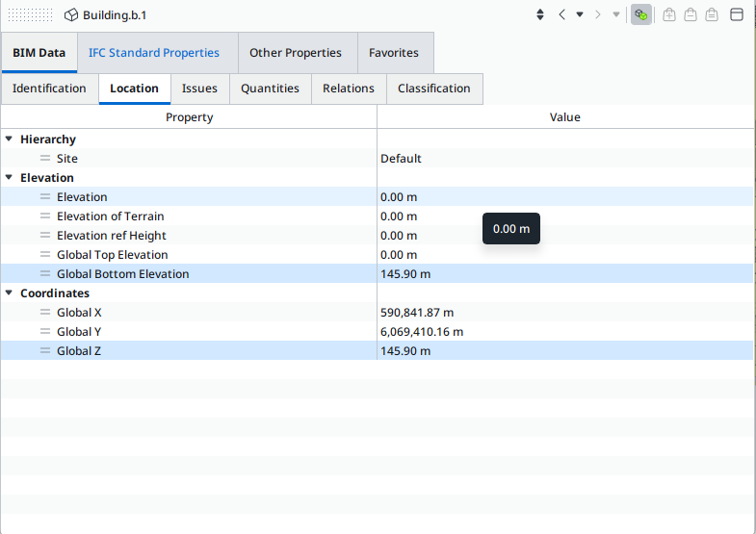Click the Global X value 590,841.87 m

[417, 313]
